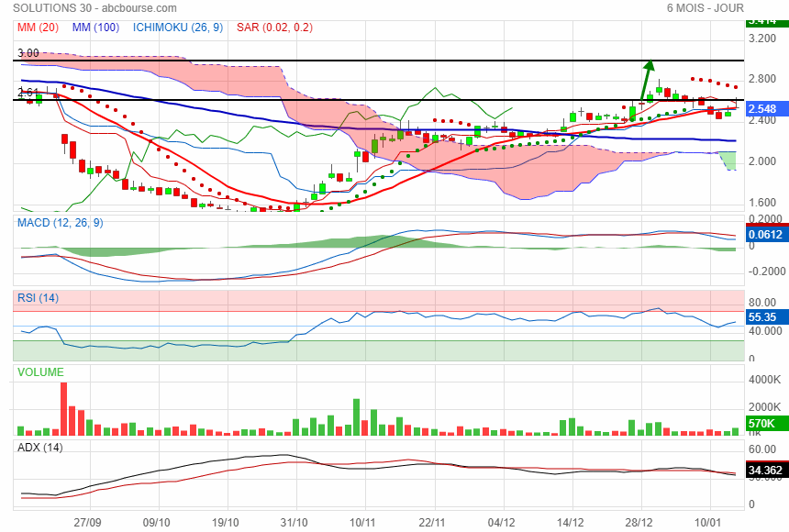Click the 3.200 price axis label
789x532 pixels.
762,39
